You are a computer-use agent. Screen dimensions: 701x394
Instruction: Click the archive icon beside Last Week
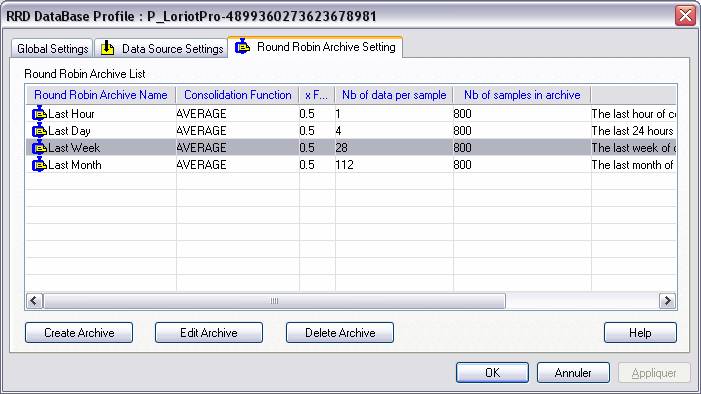(x=39, y=147)
